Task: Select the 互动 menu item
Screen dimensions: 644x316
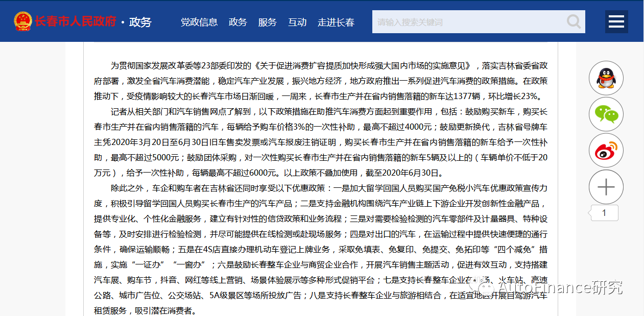Action: 297,22
